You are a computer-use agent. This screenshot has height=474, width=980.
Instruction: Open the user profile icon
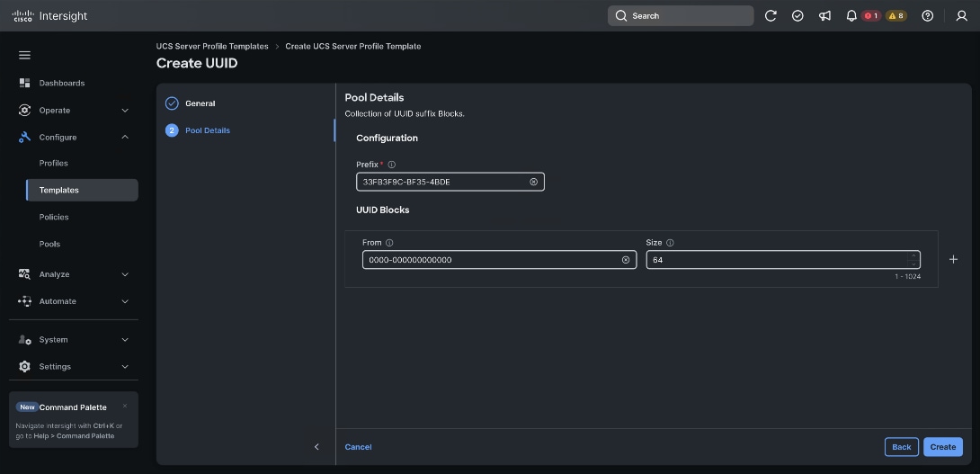(x=962, y=15)
